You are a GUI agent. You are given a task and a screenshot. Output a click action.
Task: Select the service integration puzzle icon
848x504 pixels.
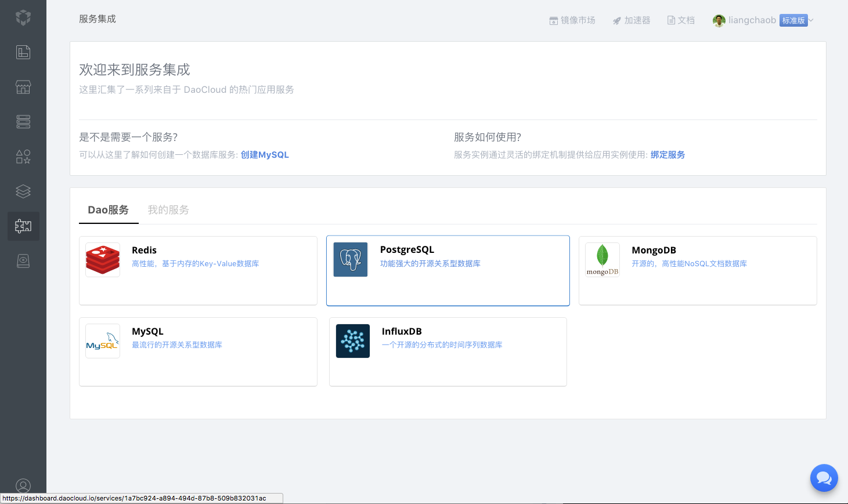(x=23, y=226)
